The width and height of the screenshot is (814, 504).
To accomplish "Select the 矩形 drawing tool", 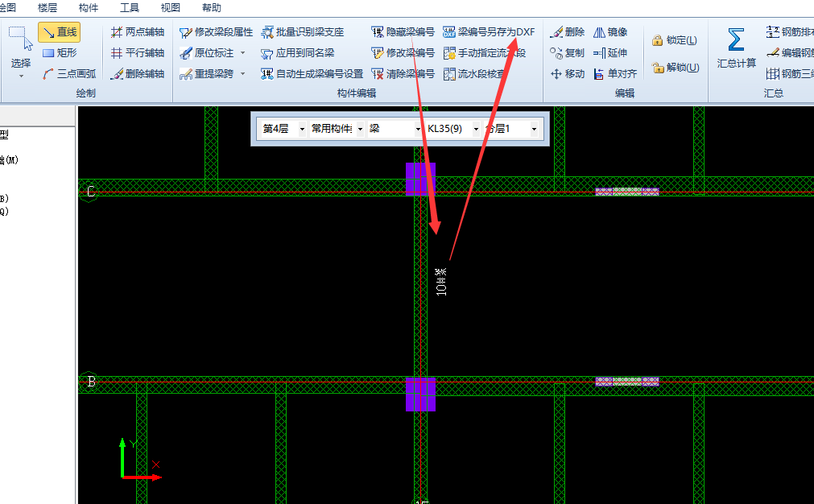I will [x=60, y=53].
